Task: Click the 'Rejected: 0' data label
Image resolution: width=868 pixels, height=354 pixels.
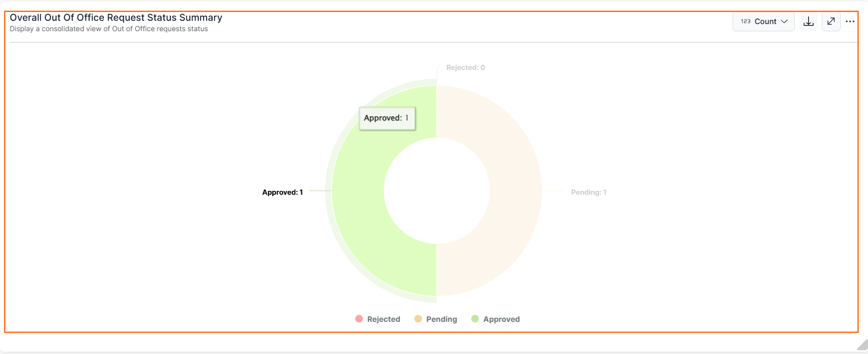Action: point(465,68)
